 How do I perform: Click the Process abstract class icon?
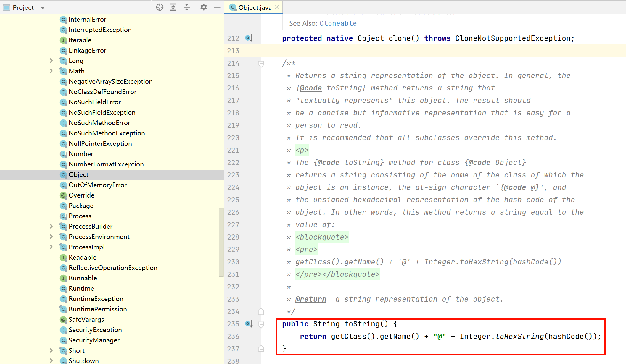click(63, 216)
